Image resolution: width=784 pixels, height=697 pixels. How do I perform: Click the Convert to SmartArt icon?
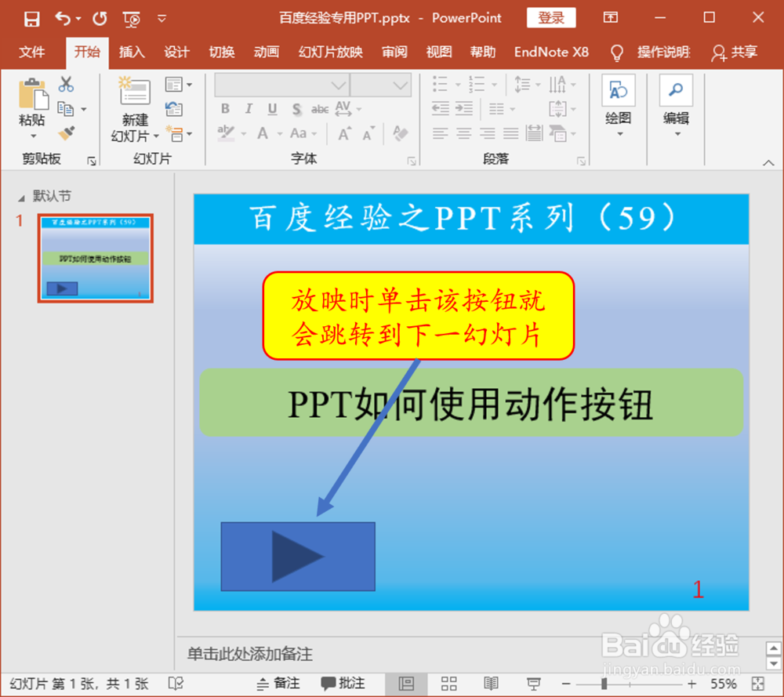point(558,133)
